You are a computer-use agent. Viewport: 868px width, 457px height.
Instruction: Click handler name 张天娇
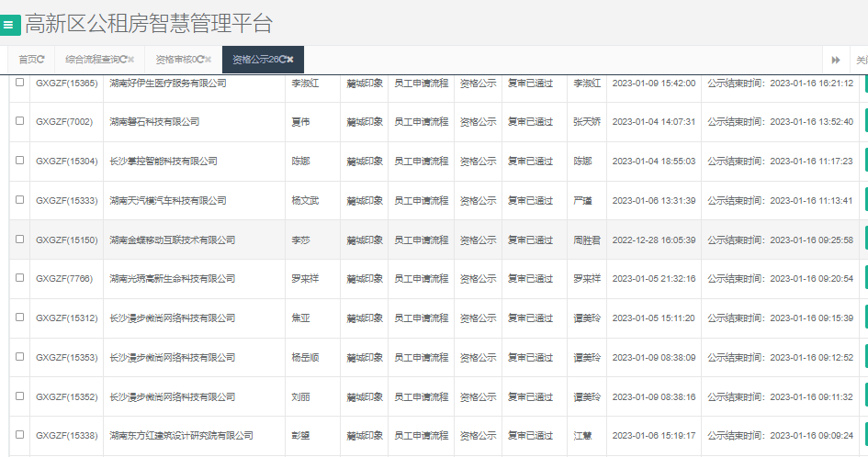(x=587, y=122)
